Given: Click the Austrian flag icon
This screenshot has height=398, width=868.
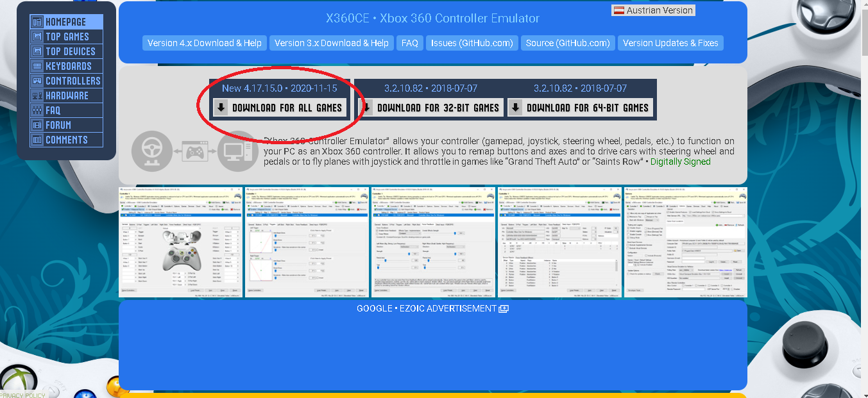Looking at the screenshot, I should pos(620,10).
